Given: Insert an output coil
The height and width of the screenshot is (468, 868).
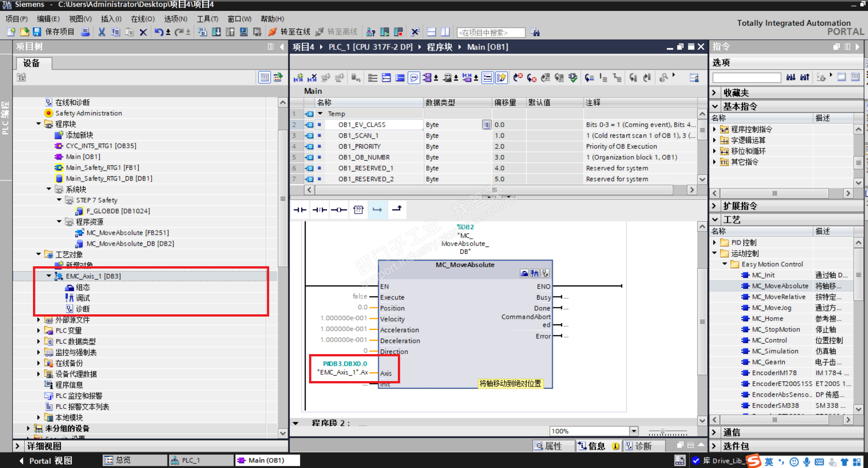Looking at the screenshot, I should [339, 210].
